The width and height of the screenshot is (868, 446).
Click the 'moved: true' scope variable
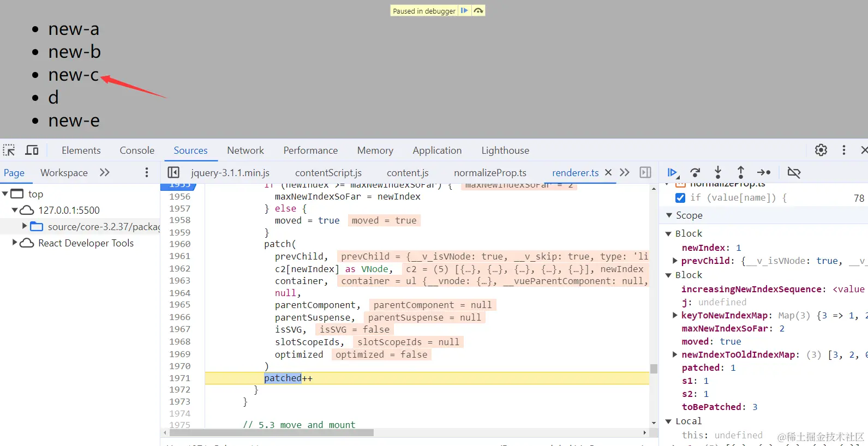coord(711,341)
